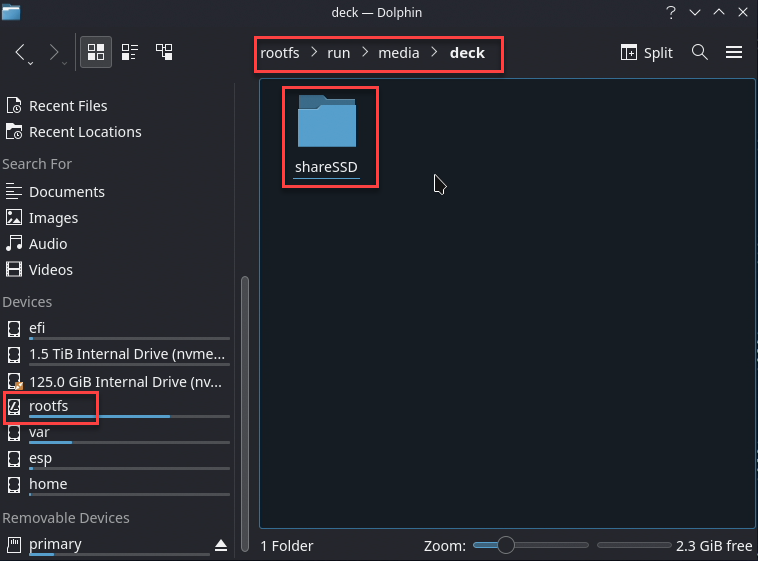Image resolution: width=758 pixels, height=561 pixels.
Task: Click the Dolphin folder icon in title bar
Action: (11, 12)
